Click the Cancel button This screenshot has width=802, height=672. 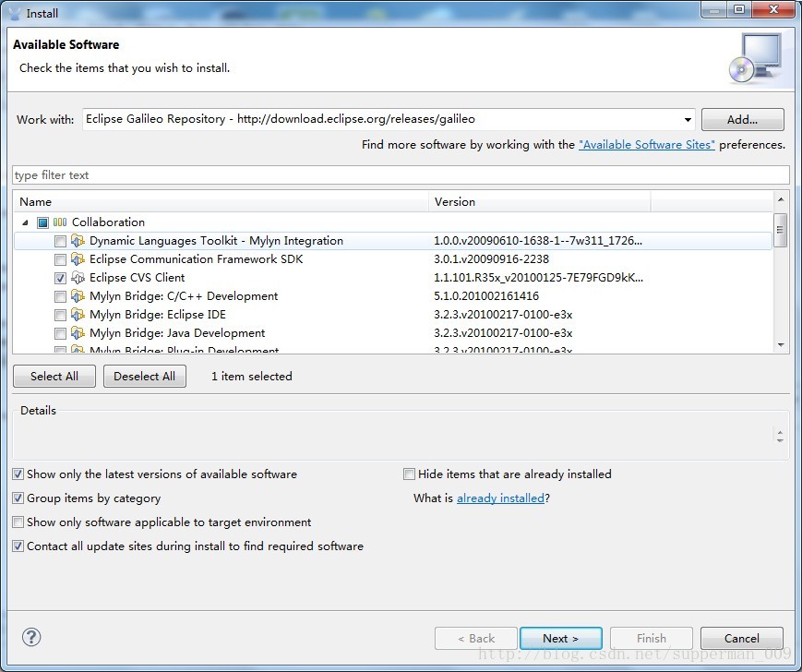(742, 638)
